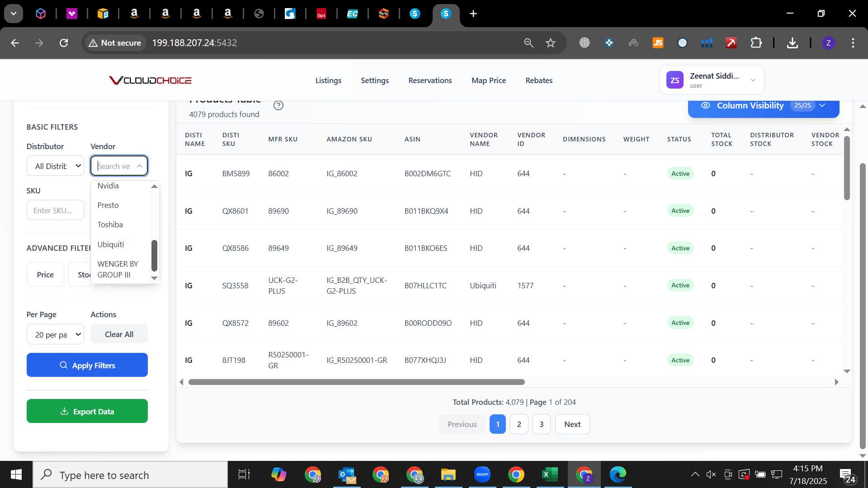This screenshot has height=488, width=868.
Task: Click the vendor list down scroll arrow
Action: point(155,278)
